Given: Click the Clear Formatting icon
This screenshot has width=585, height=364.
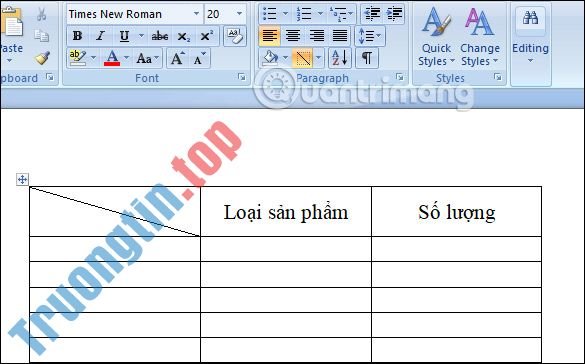Looking at the screenshot, I should click(x=235, y=36).
